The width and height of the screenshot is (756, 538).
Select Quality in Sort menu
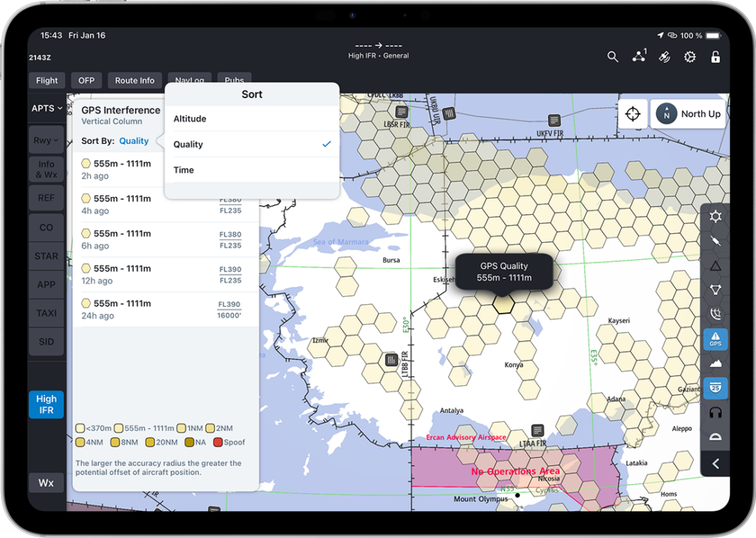click(252, 144)
